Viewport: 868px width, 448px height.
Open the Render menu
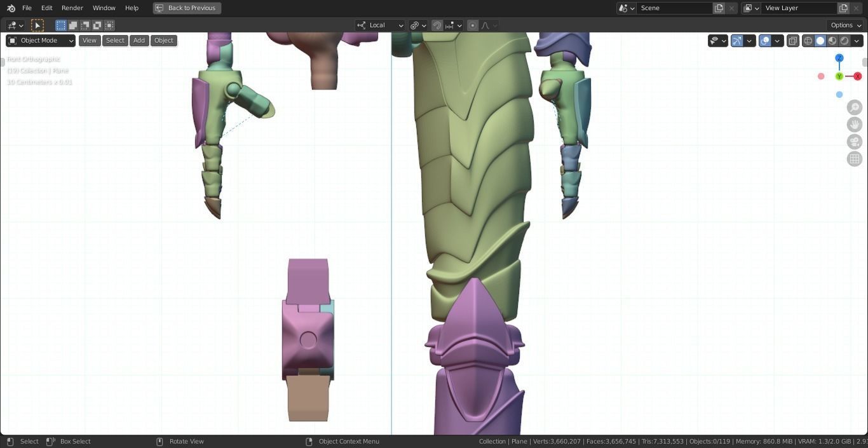[x=72, y=8]
